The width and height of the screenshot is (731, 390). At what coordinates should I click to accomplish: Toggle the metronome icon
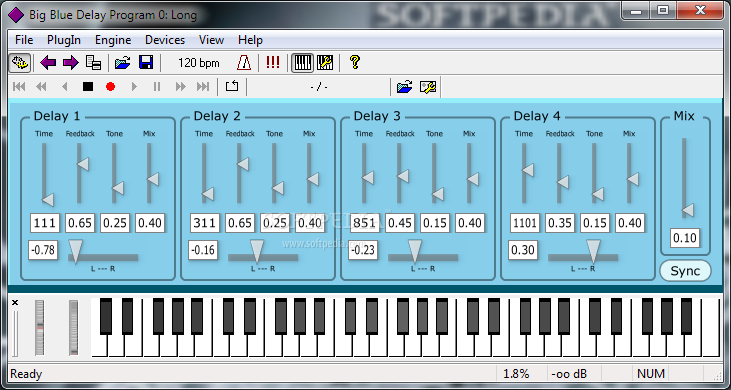[x=244, y=62]
